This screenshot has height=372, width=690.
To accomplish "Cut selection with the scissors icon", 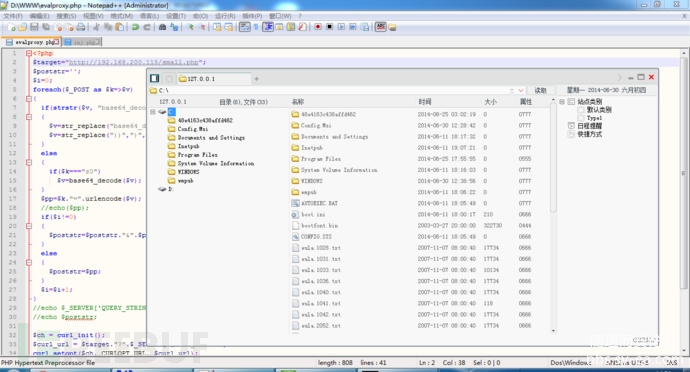I will (96, 27).
